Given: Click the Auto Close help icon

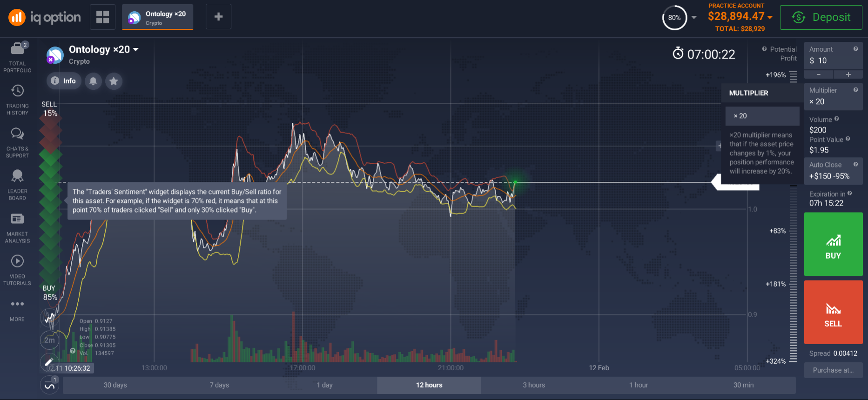Looking at the screenshot, I should click(855, 164).
